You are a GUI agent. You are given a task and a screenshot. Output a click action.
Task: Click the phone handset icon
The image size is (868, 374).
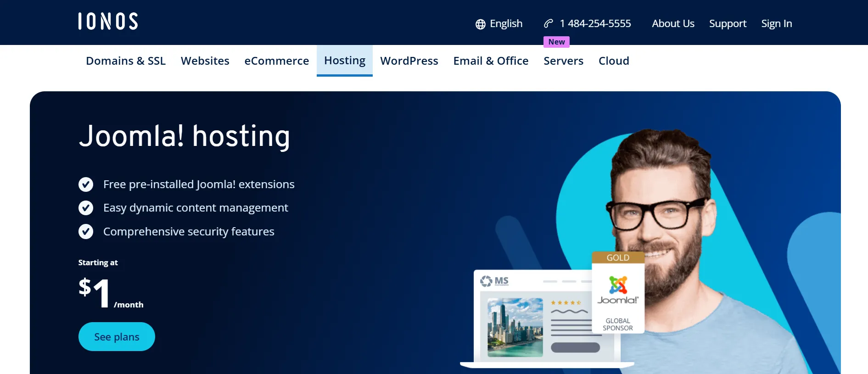click(549, 23)
